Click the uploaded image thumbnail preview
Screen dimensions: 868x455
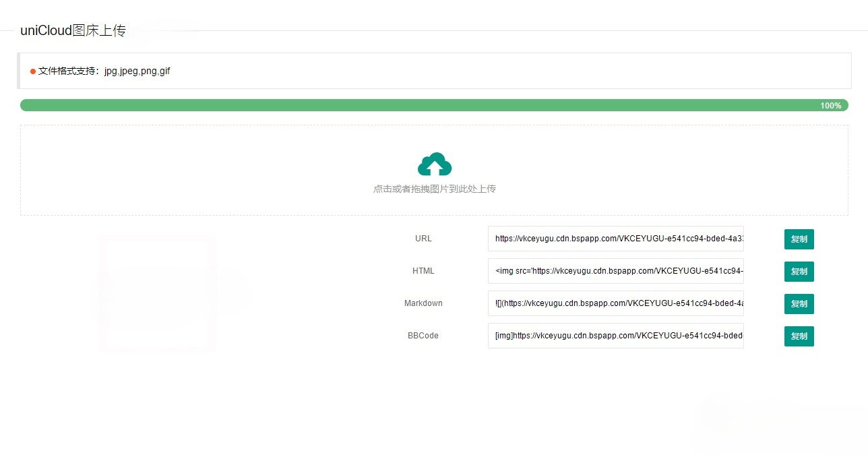(x=158, y=293)
